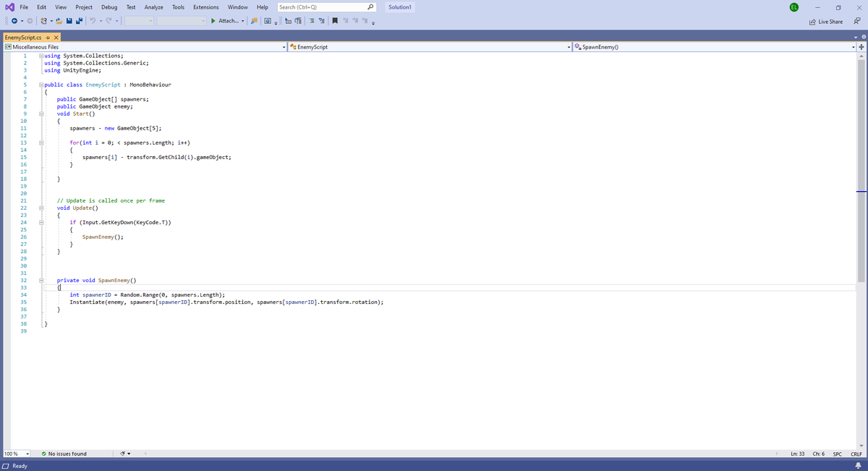Click the Open File folder icon

(x=59, y=21)
